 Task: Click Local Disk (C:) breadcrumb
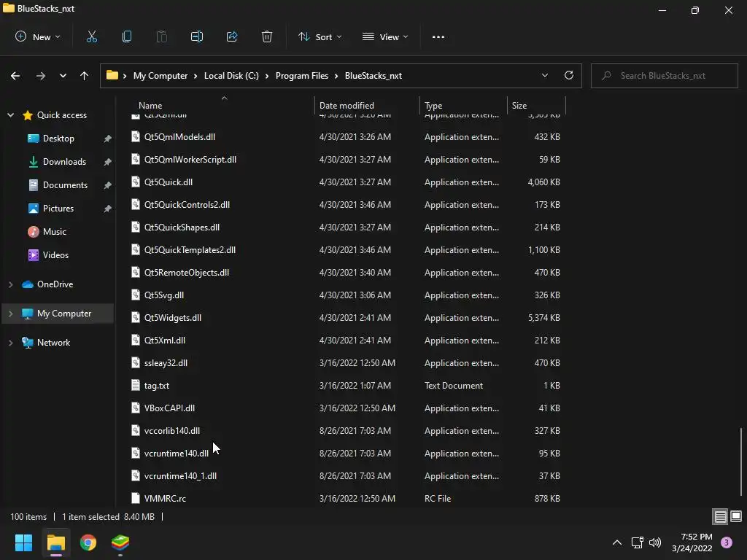point(231,76)
